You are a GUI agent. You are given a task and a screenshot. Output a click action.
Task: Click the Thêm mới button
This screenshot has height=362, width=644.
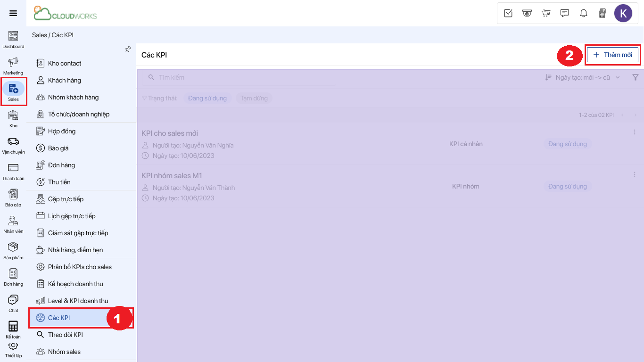612,55
